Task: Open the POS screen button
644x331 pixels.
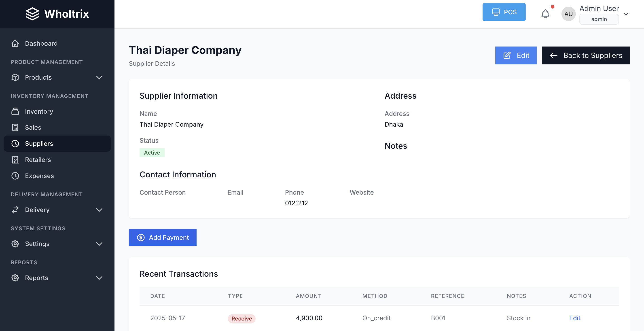Action: click(x=504, y=12)
